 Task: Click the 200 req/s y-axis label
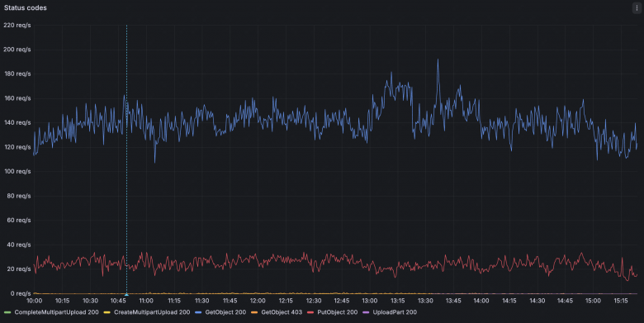[17, 50]
